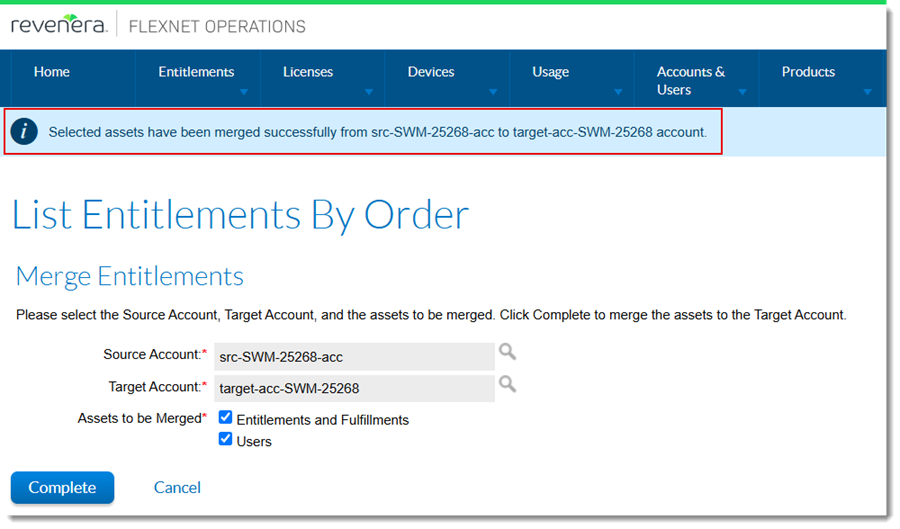Screen dimensions: 900x529
Task: Click the FlexNet Operations header title
Action: 217,26
